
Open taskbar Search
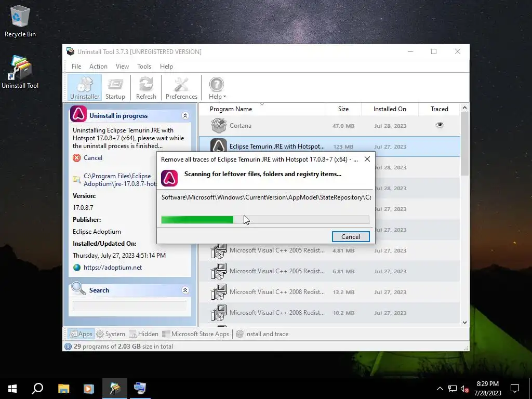coord(37,388)
